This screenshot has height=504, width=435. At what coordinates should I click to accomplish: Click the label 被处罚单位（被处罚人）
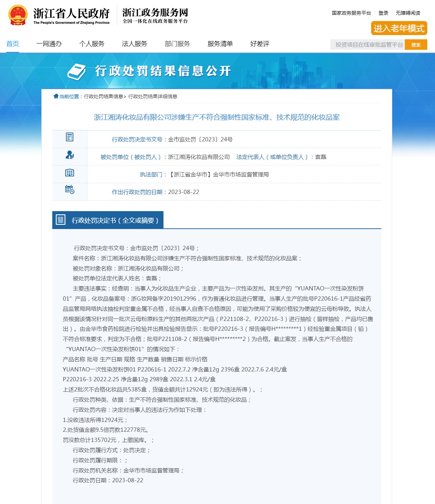pos(131,157)
